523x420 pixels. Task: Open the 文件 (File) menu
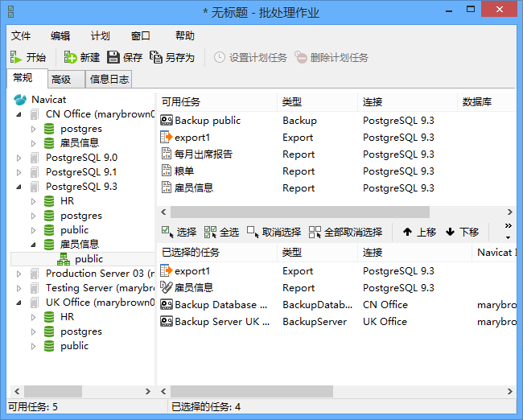pyautogui.click(x=21, y=35)
